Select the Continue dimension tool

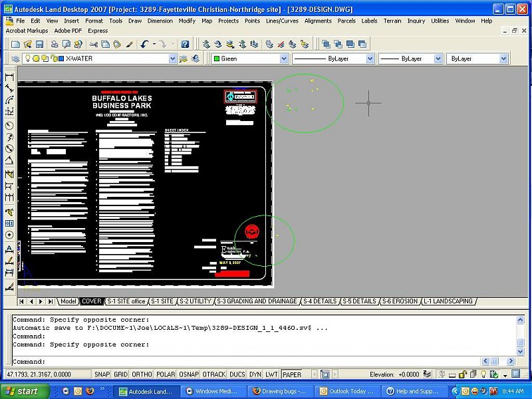(x=9, y=197)
